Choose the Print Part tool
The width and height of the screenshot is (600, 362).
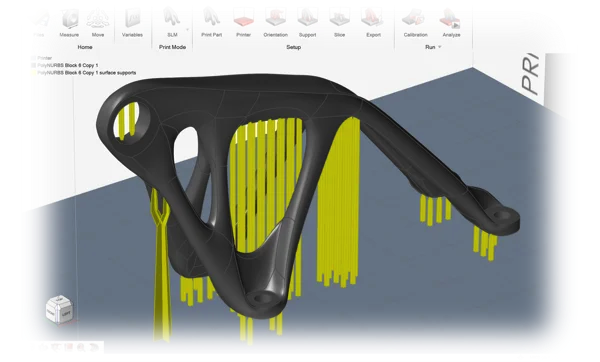pos(212,23)
